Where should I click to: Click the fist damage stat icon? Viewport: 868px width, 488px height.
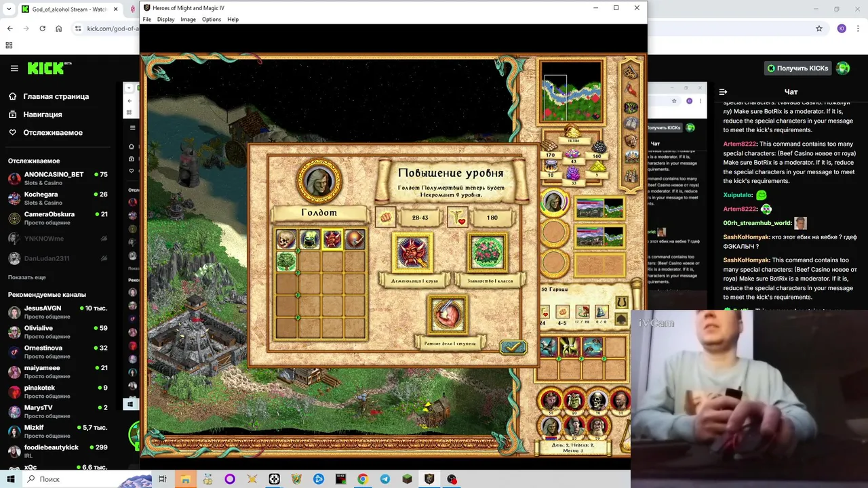click(x=385, y=218)
